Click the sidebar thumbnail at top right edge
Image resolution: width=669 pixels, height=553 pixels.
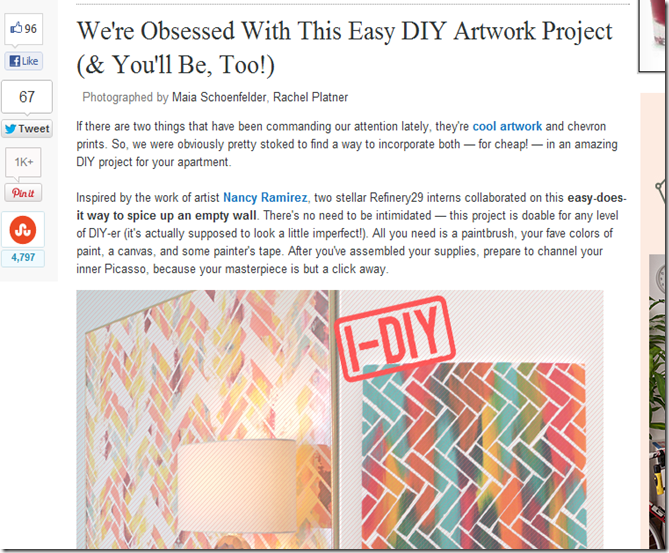652,36
